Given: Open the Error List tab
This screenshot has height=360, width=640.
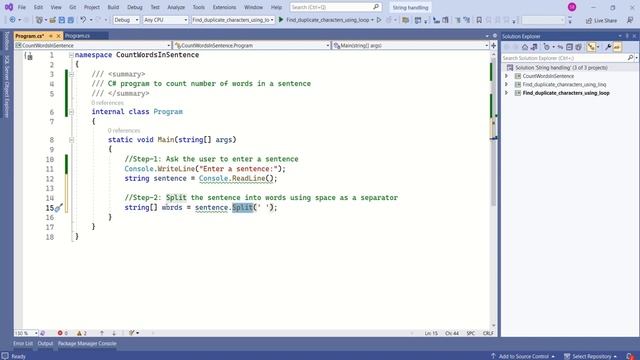Looking at the screenshot, I should coord(23,343).
